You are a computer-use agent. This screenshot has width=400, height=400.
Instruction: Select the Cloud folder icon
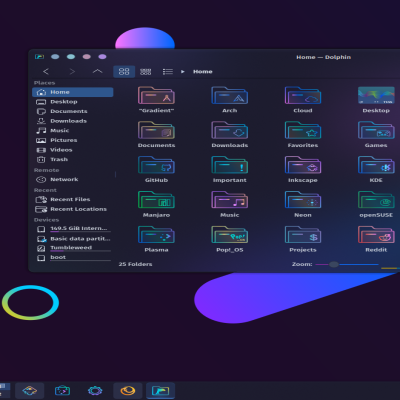pyautogui.click(x=303, y=95)
